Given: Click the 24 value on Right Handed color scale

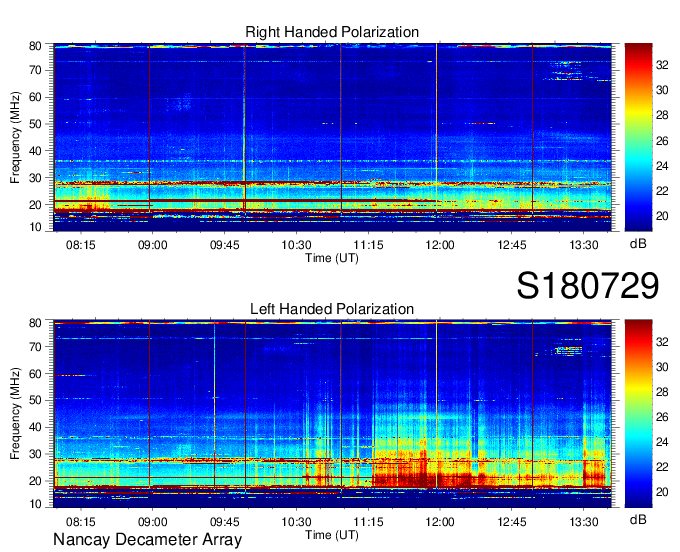Looking at the screenshot, I should coord(662,166).
